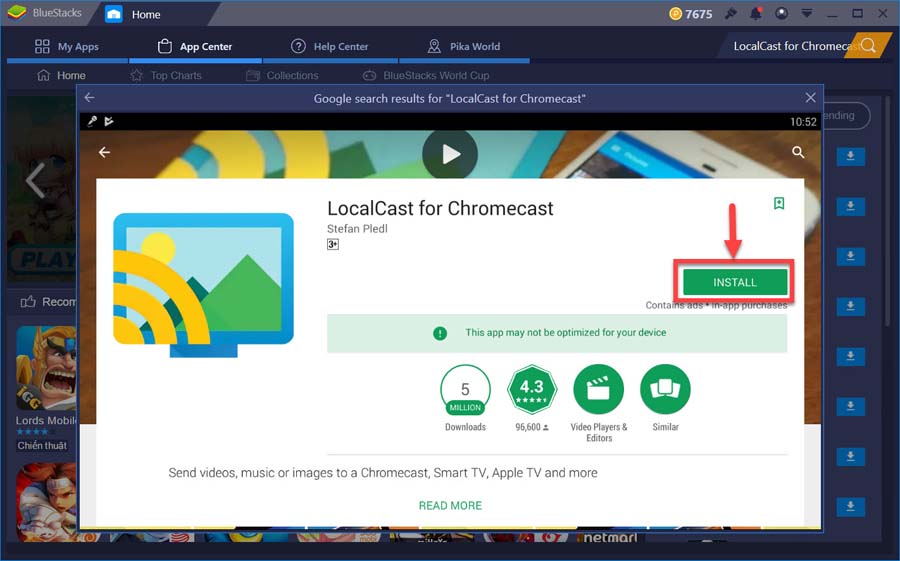Image resolution: width=900 pixels, height=561 pixels.
Task: Click the 96,600 reviews count text
Action: coord(532,427)
